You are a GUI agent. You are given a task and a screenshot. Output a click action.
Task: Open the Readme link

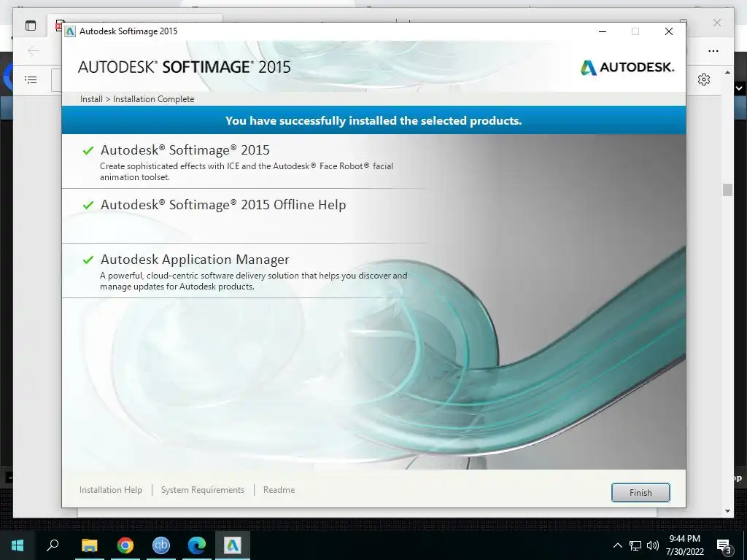[279, 489]
